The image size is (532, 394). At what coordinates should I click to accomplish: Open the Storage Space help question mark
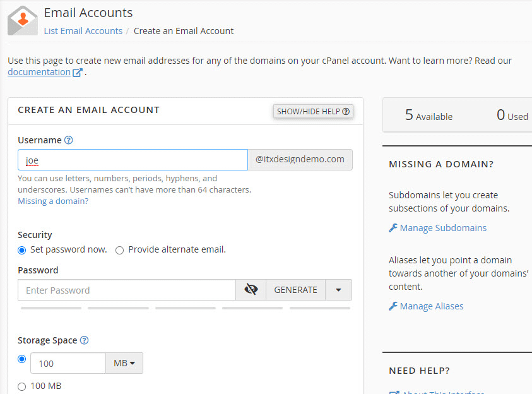pyautogui.click(x=85, y=340)
